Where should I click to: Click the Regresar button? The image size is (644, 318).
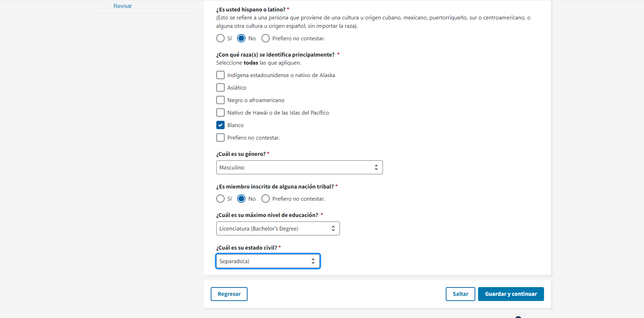(x=229, y=294)
